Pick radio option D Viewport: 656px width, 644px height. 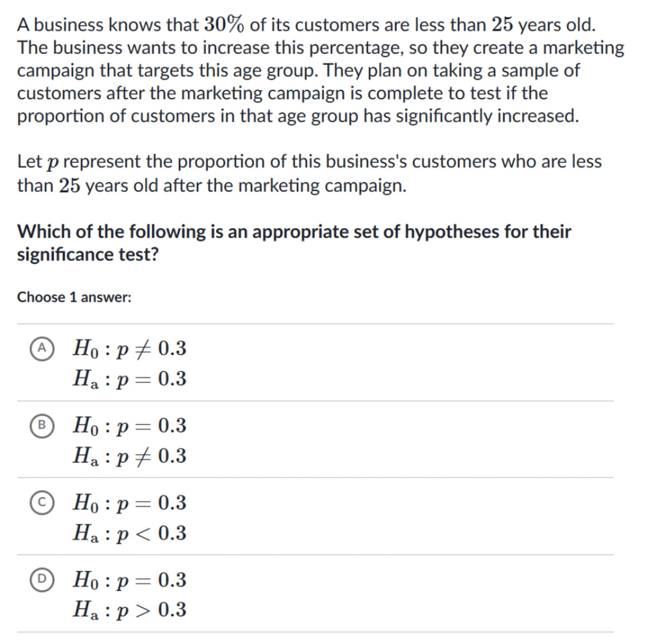coord(42,580)
